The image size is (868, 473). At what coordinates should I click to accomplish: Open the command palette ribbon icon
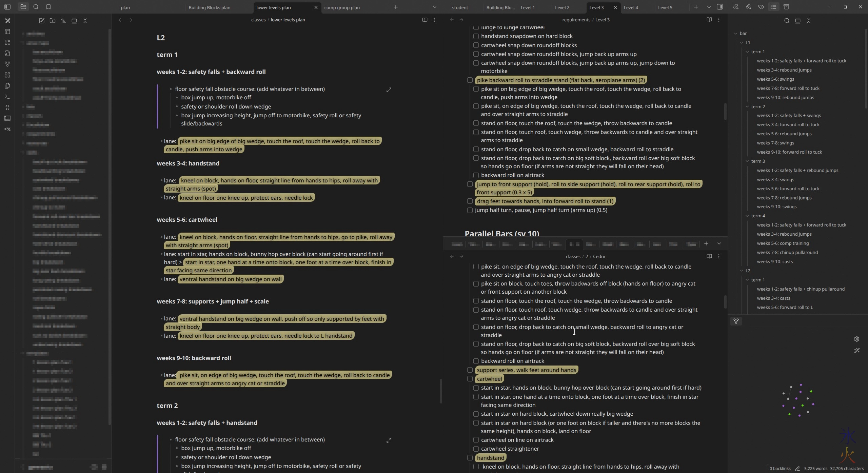7,97
